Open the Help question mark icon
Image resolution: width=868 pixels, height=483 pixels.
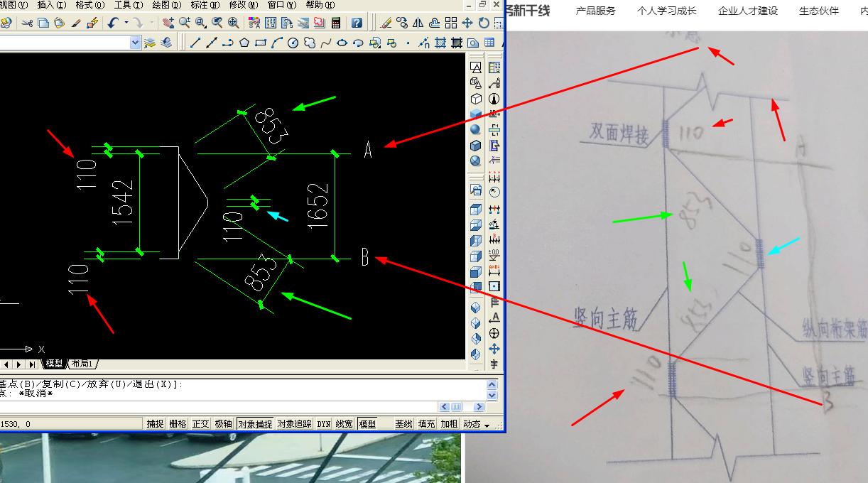(x=357, y=23)
